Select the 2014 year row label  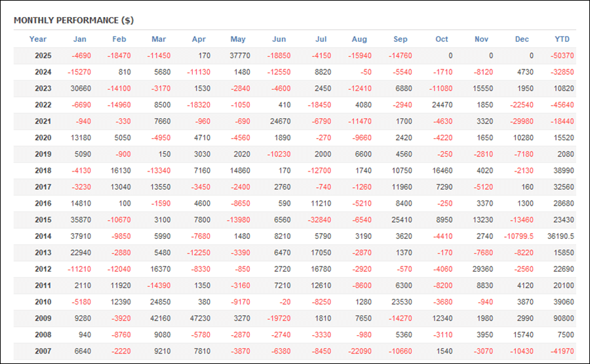pyautogui.click(x=43, y=236)
